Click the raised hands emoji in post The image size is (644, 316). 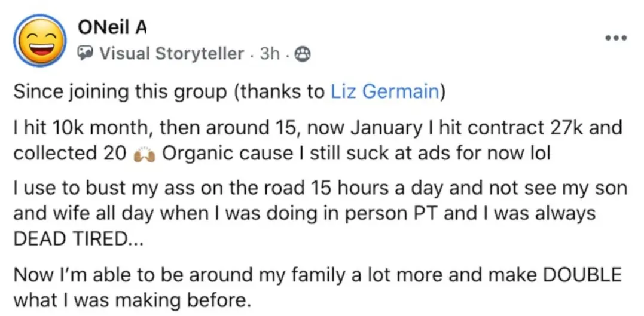point(144,155)
